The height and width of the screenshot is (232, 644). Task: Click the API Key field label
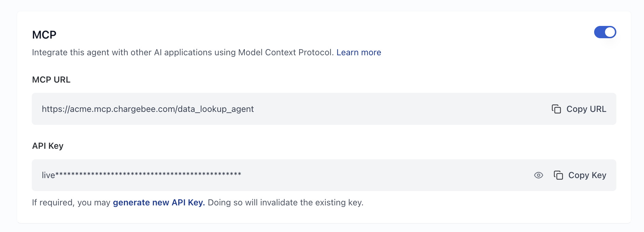(x=48, y=146)
